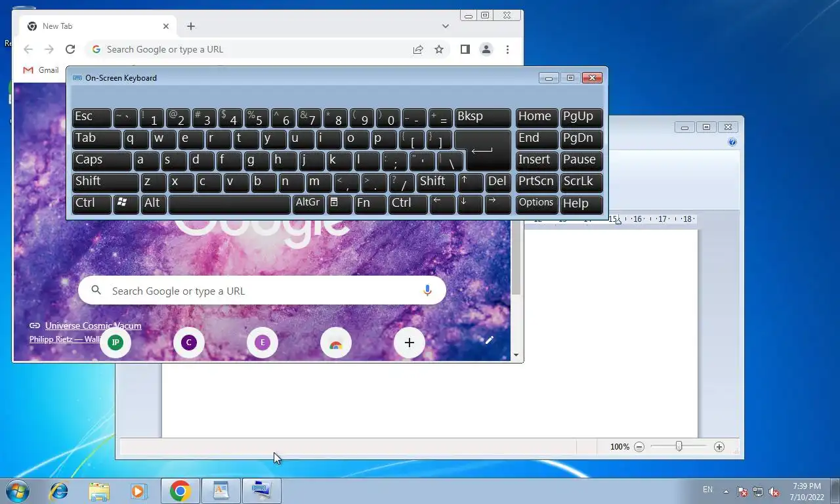Toggle the right Shift key
The height and width of the screenshot is (504, 840).
[x=436, y=182]
